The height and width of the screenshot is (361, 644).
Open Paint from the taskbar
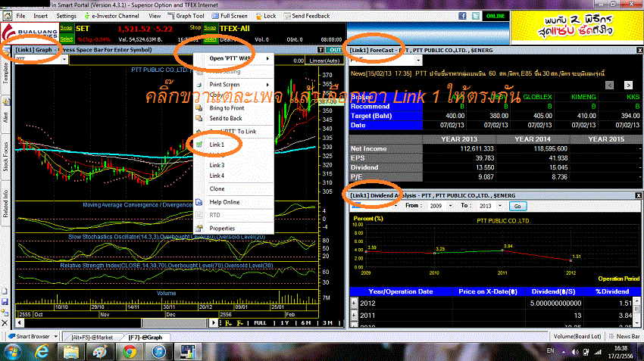(x=100, y=352)
